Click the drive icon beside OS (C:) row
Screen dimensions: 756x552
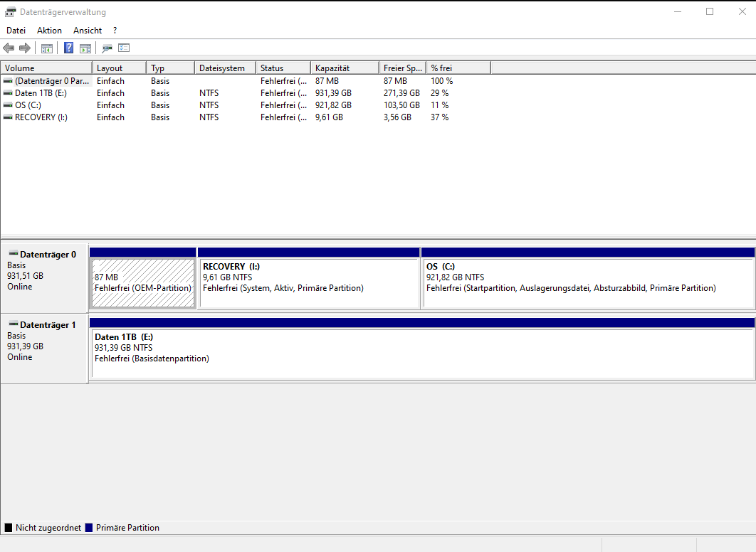(8, 105)
